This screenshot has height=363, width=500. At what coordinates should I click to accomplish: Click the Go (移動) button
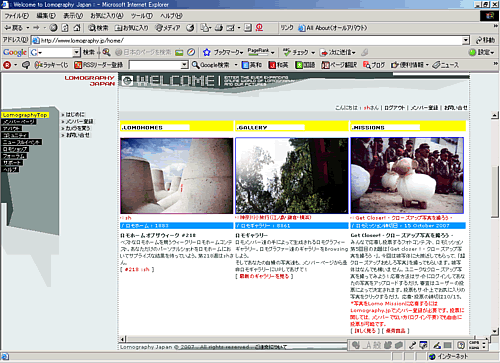pyautogui.click(x=485, y=40)
